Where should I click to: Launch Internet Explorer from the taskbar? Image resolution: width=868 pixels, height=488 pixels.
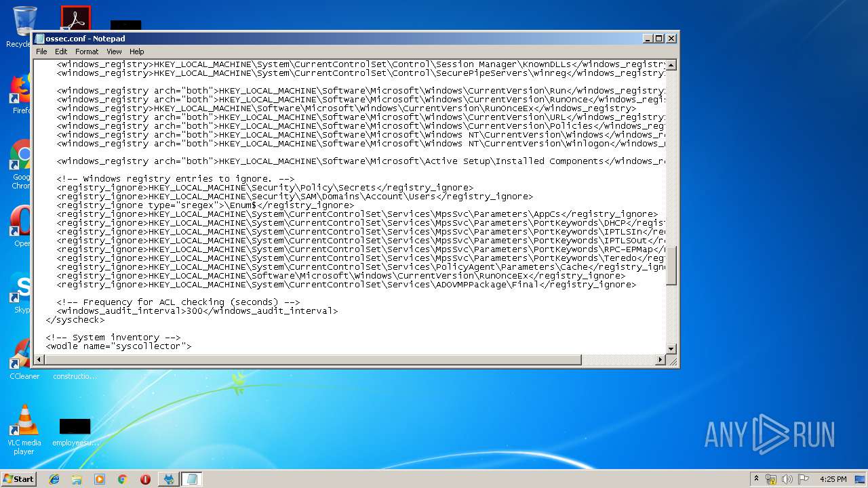click(54, 479)
